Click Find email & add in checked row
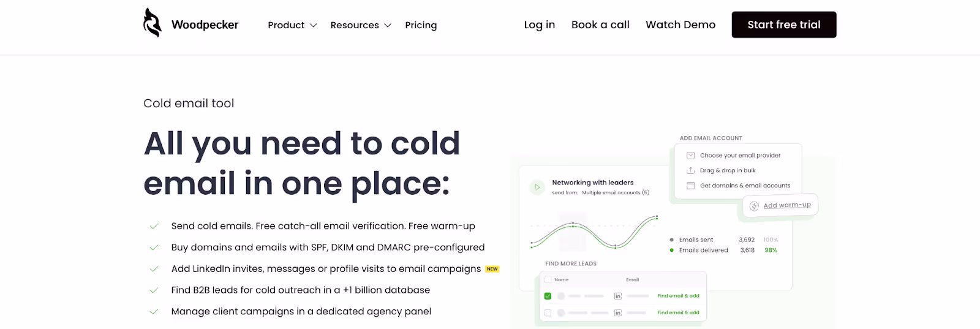 [x=678, y=296]
